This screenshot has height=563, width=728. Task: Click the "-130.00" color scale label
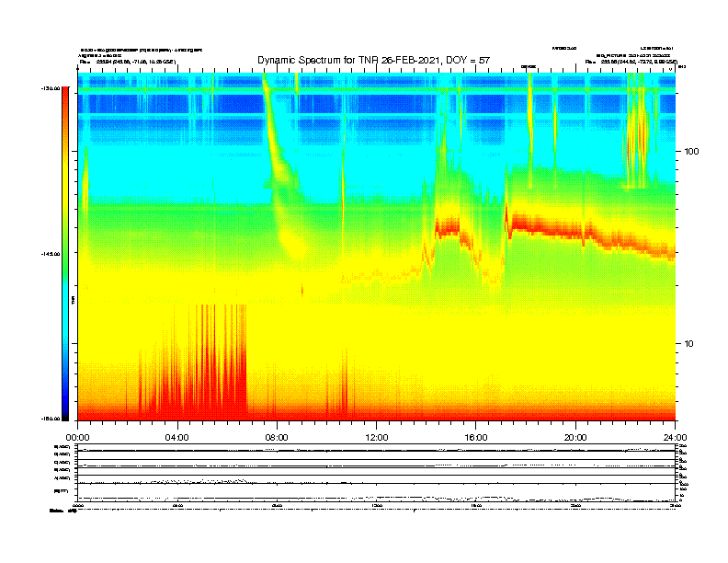(x=51, y=88)
